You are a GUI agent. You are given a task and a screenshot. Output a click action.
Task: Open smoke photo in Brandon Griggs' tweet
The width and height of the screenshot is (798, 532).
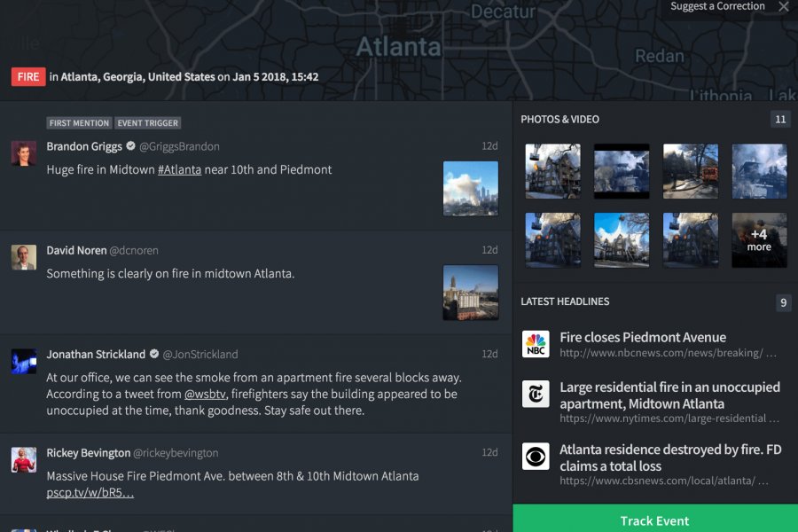[470, 188]
